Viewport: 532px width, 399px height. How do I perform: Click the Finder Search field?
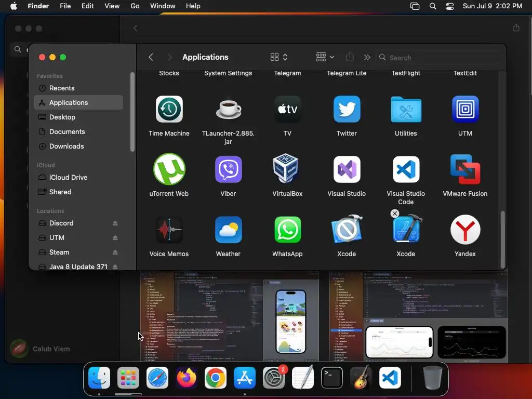tap(438, 57)
